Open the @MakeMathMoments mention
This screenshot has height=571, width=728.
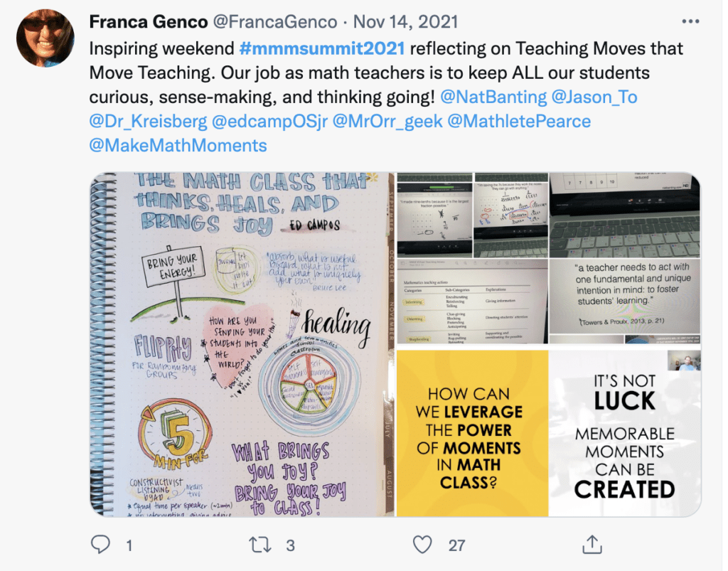(x=178, y=145)
